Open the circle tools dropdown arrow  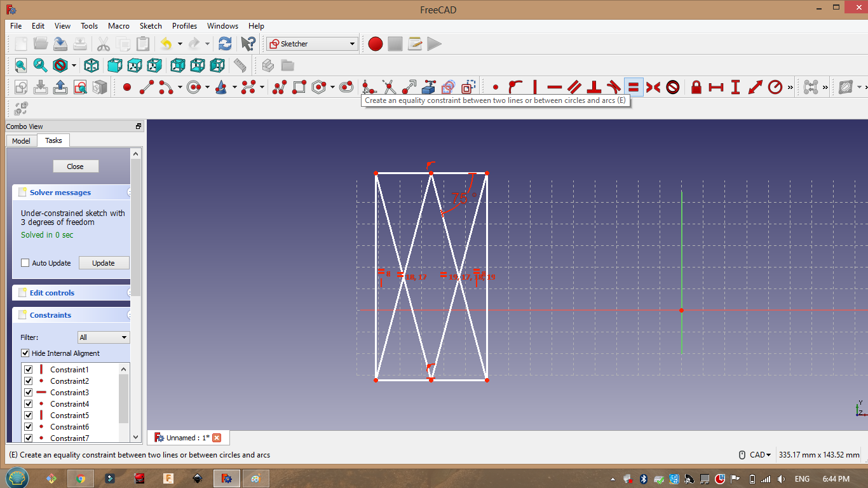(207, 87)
